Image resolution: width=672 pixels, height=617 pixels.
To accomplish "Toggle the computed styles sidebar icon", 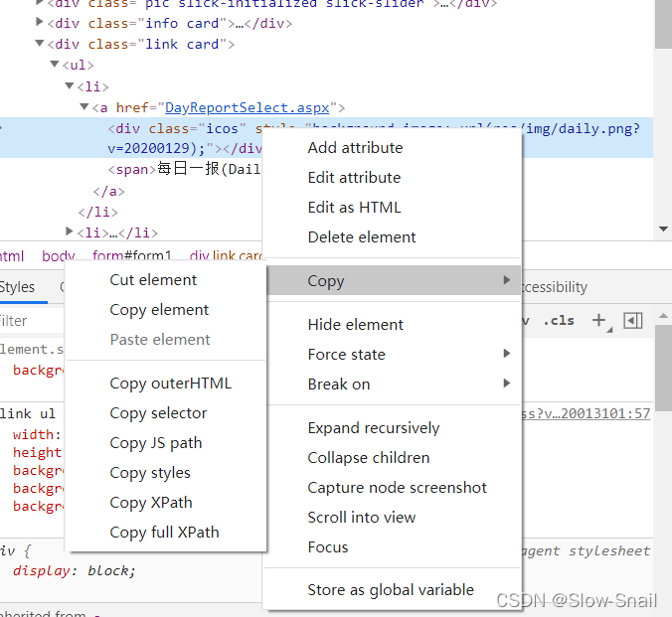I will (x=633, y=321).
